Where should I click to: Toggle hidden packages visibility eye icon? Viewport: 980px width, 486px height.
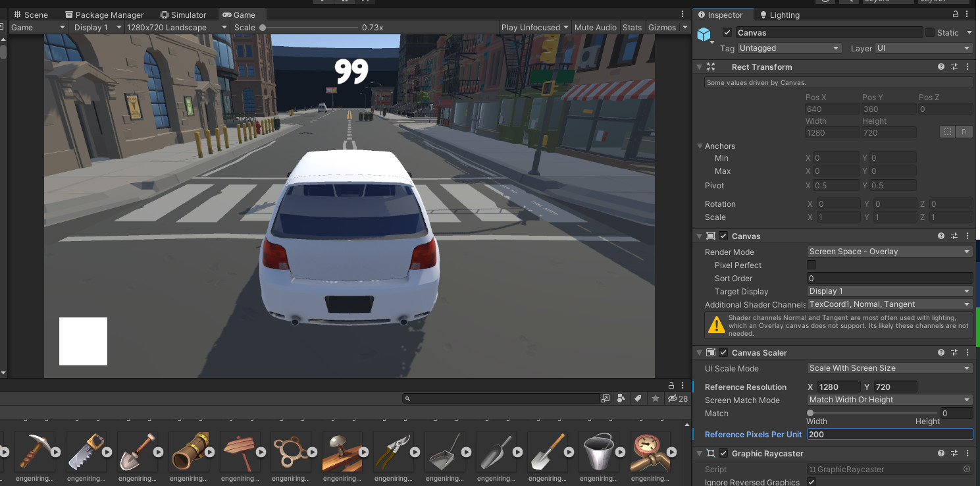673,398
